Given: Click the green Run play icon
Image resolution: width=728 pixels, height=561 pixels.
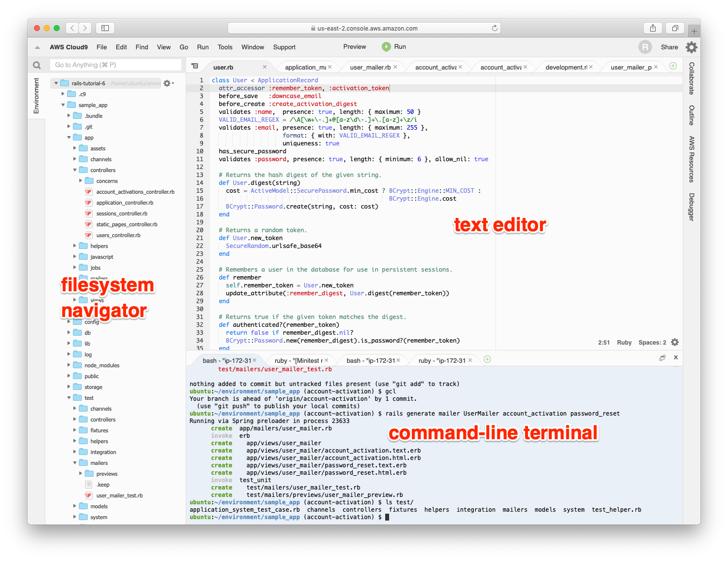Looking at the screenshot, I should [386, 47].
